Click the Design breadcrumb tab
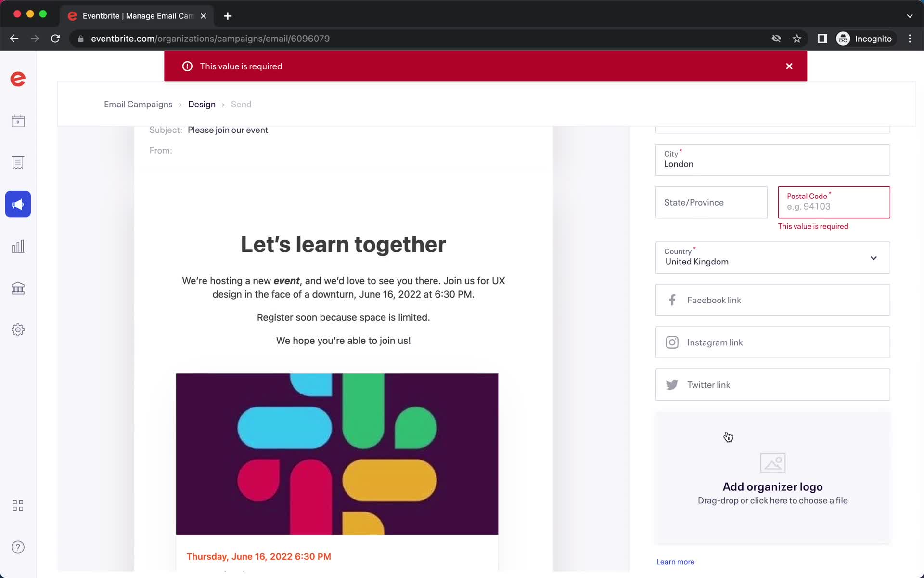This screenshot has height=578, width=924. point(202,103)
